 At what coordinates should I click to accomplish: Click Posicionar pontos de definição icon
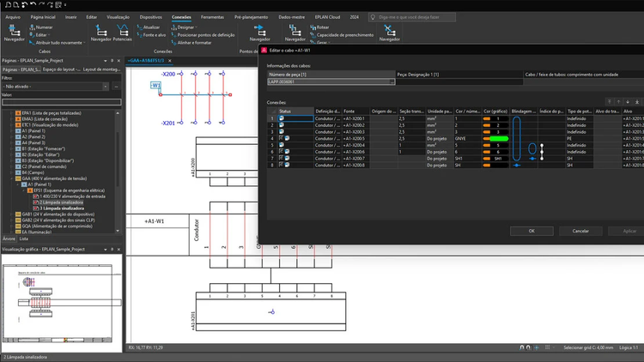173,34
